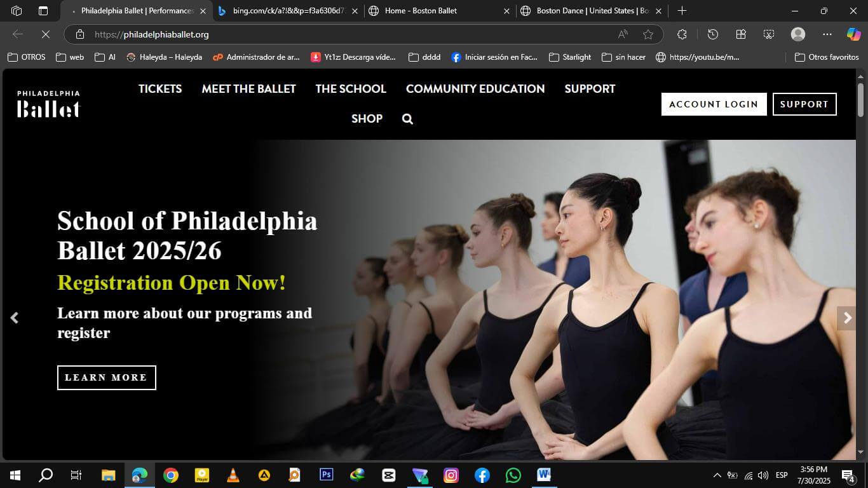
Task: Open Photoshop from the taskbar
Action: click(x=326, y=475)
